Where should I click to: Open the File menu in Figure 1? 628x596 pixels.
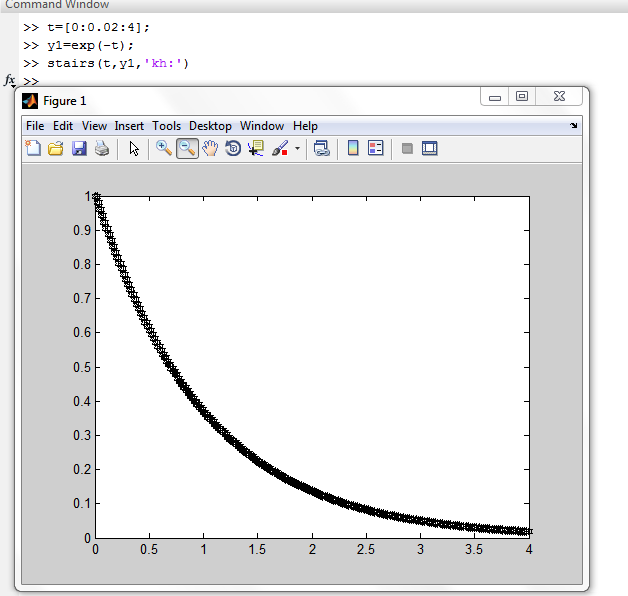35,126
